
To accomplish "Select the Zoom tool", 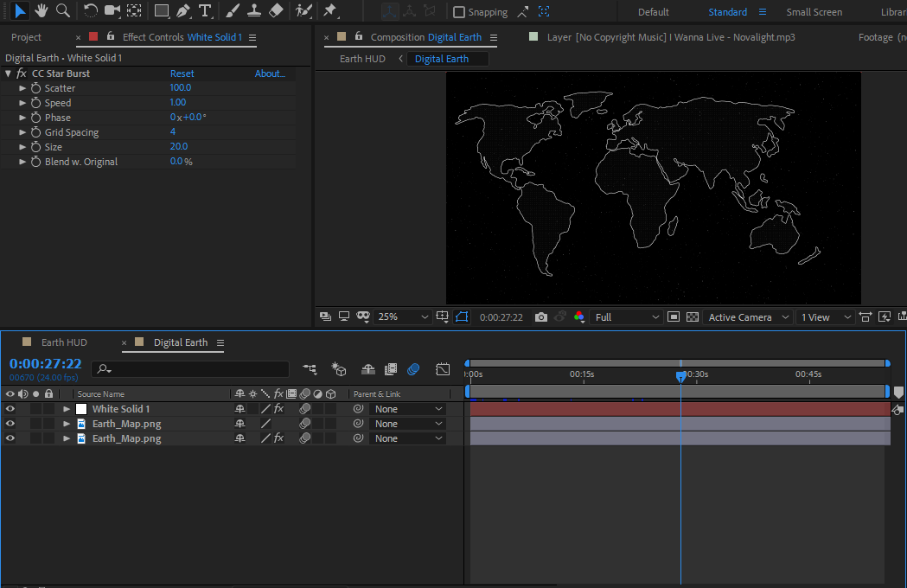I will click(x=63, y=11).
